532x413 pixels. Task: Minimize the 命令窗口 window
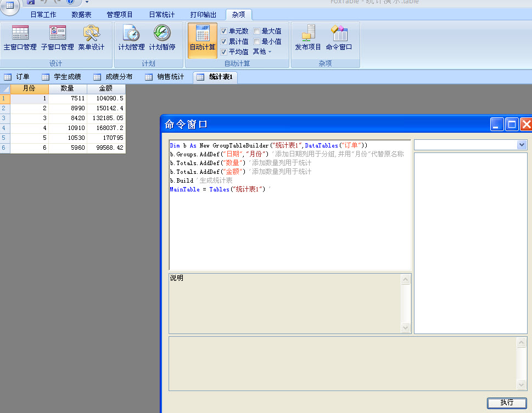pos(497,125)
